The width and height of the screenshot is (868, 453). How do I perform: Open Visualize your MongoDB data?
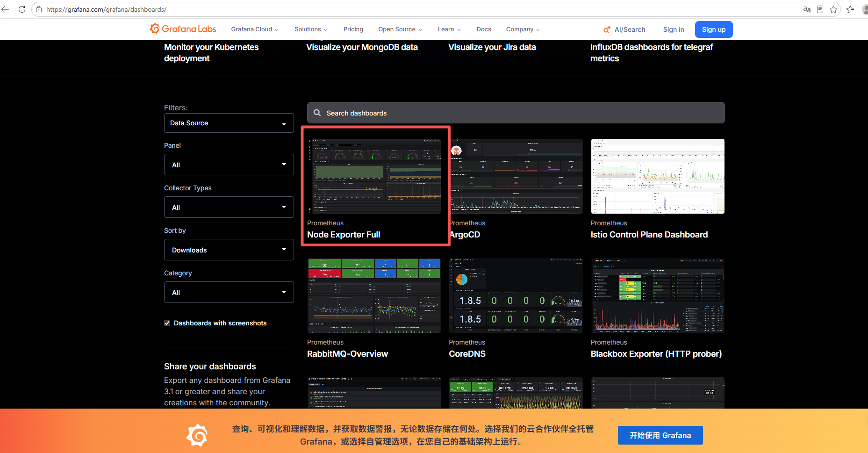(362, 47)
